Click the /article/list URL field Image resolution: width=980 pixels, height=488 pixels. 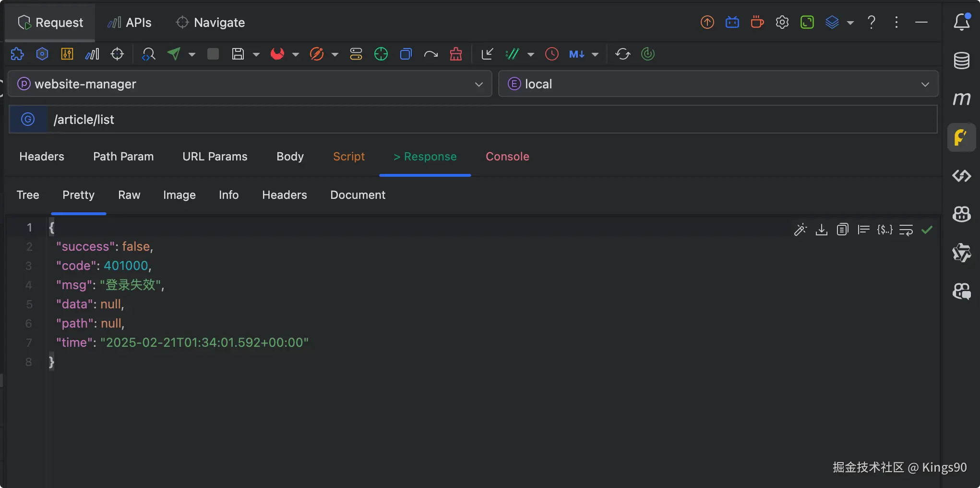click(x=491, y=119)
